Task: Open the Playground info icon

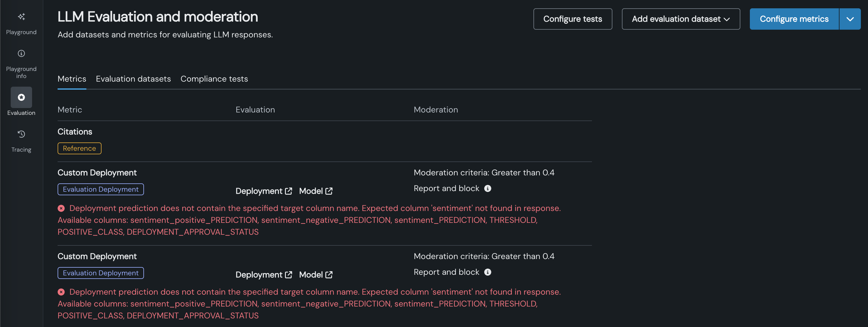Action: point(21,53)
